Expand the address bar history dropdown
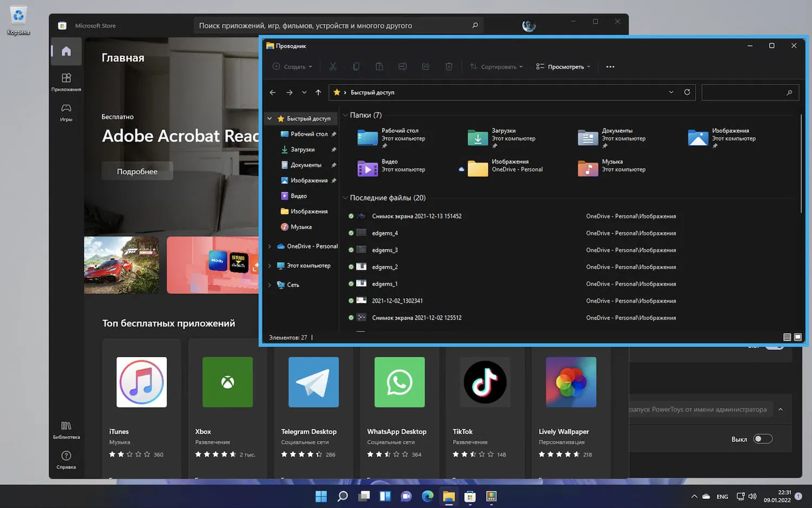 (x=671, y=92)
